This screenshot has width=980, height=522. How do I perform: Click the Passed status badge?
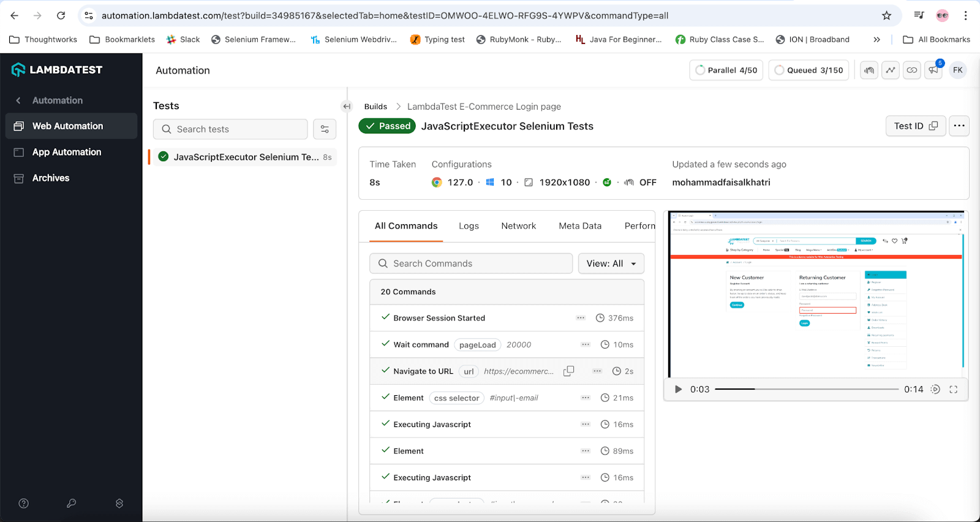(x=387, y=126)
